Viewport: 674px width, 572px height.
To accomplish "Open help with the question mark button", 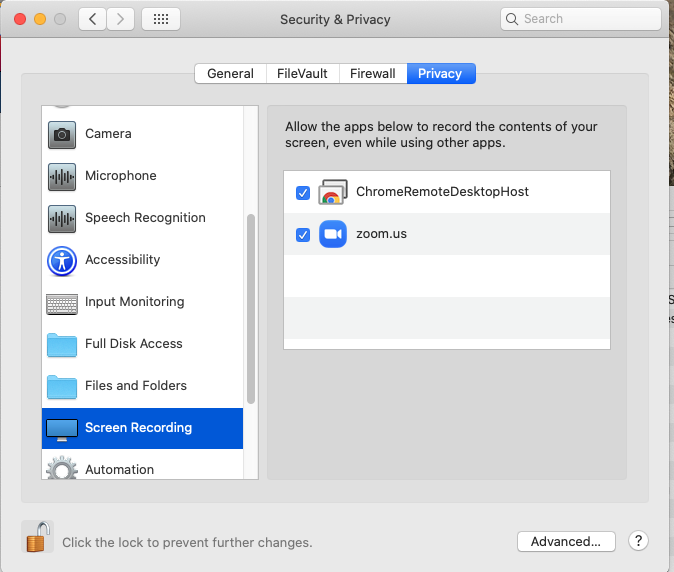I will point(639,541).
